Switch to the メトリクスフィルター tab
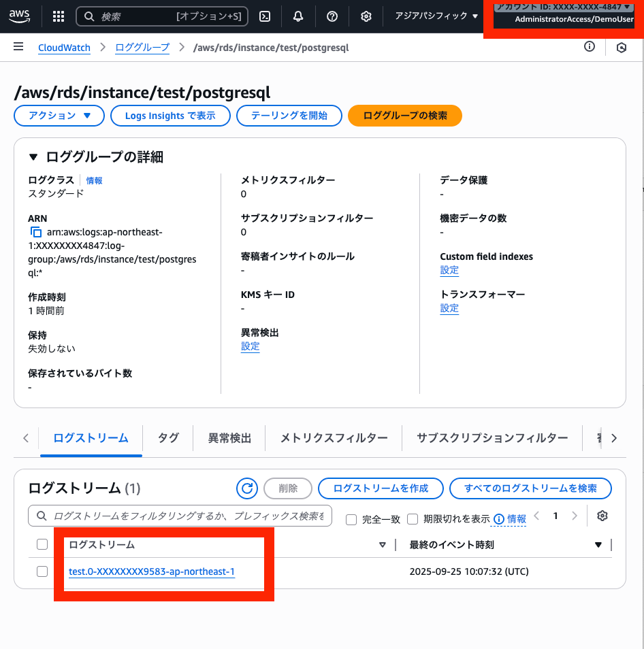644x649 pixels. coord(334,438)
